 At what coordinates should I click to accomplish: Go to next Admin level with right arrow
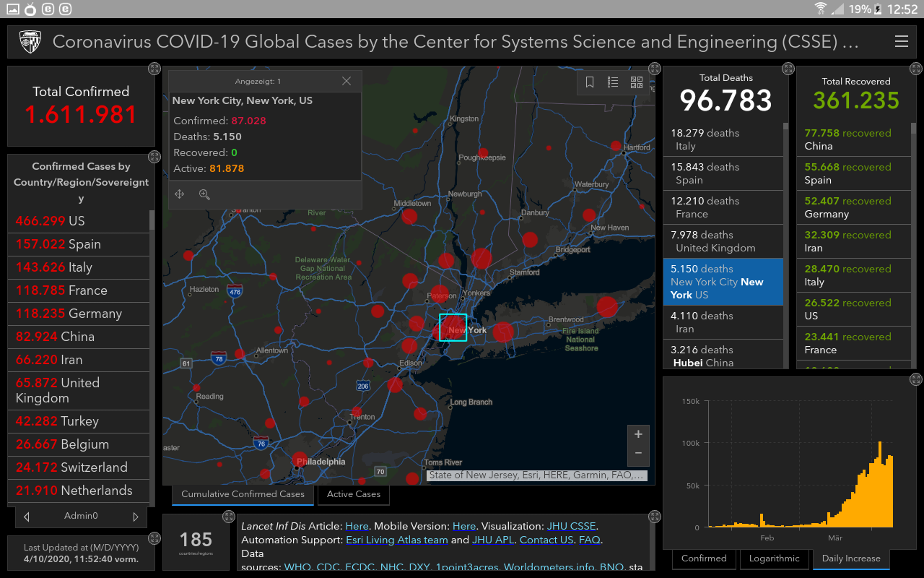[x=135, y=517]
